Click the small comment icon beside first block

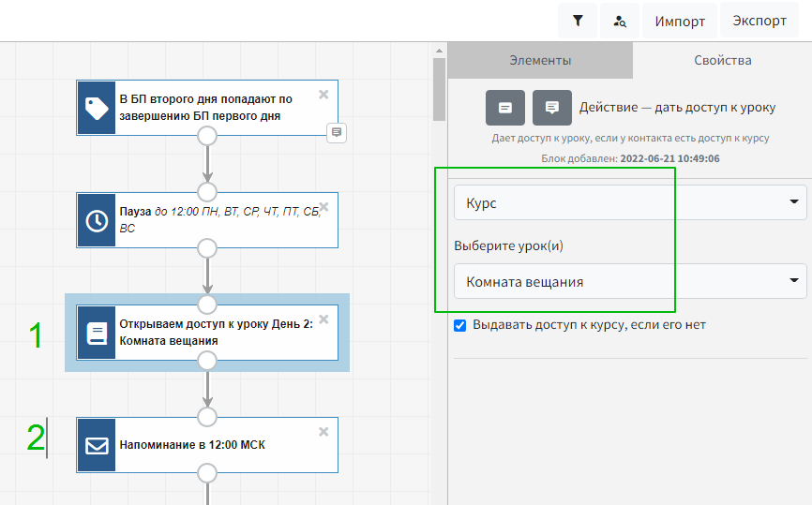tap(338, 132)
